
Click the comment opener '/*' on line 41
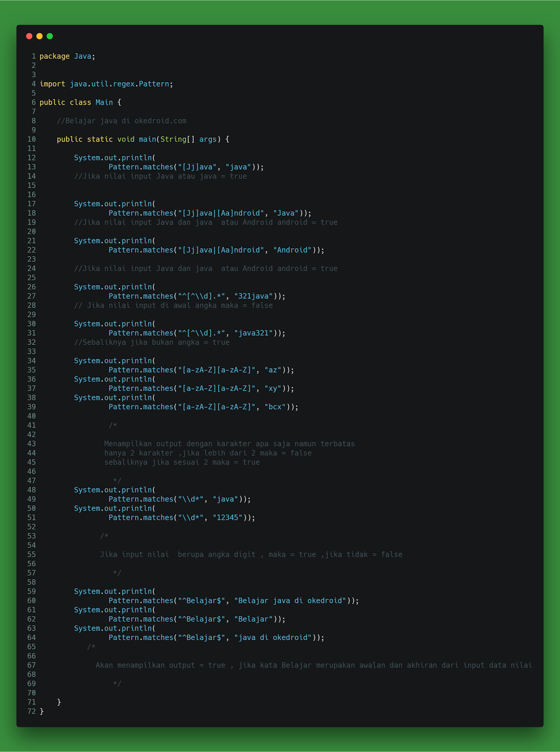point(113,425)
